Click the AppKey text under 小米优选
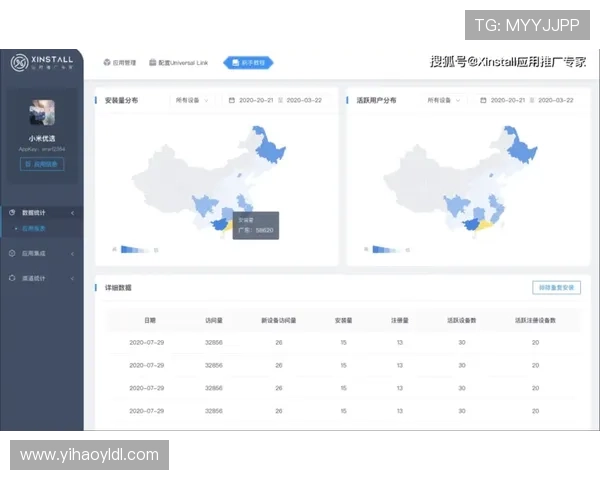This screenshot has height=480, width=600. pyautogui.click(x=42, y=149)
